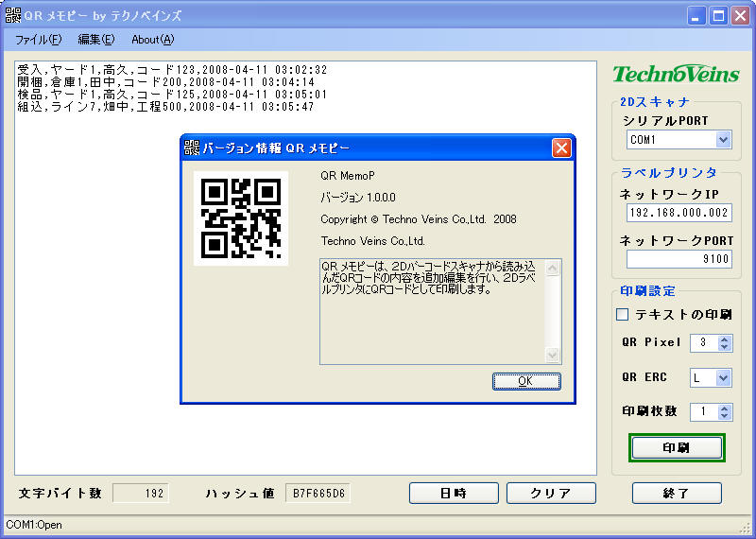
Task: Minimize the QR メモピー main window
Action: tap(696, 16)
